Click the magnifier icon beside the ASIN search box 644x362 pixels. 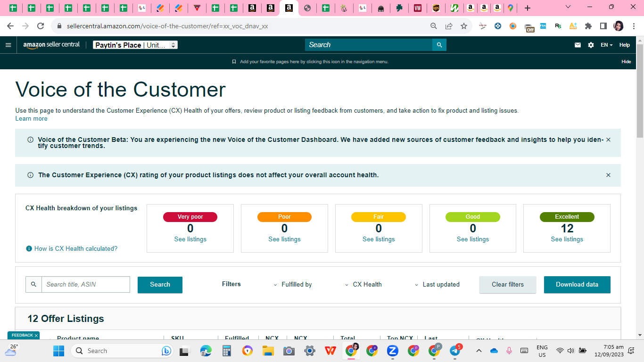(x=33, y=284)
